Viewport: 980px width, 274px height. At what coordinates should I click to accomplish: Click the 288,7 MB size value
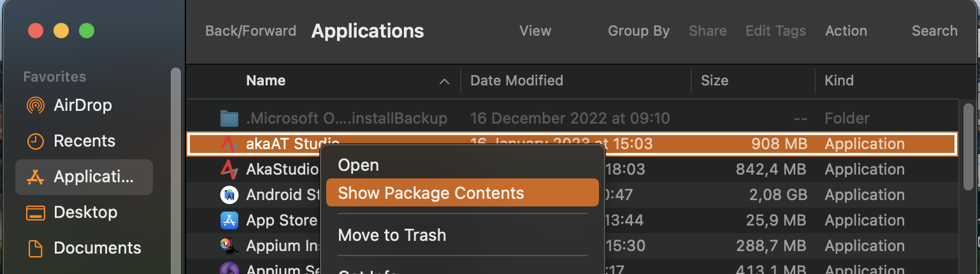(771, 246)
